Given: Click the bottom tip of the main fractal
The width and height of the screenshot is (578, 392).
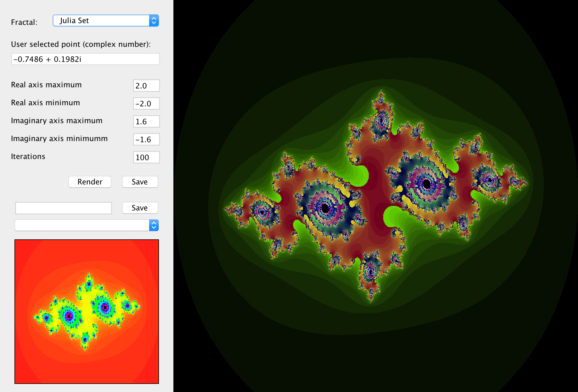Looking at the screenshot, I should coord(371,301).
